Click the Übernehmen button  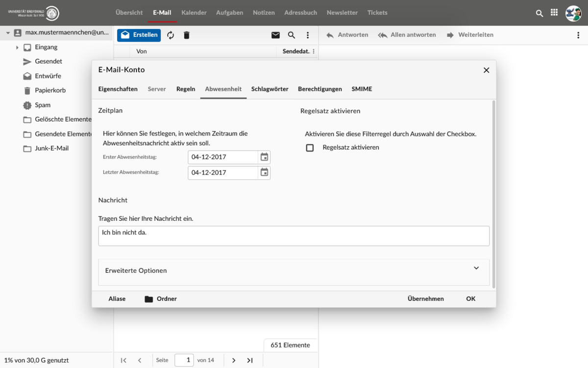tap(425, 299)
